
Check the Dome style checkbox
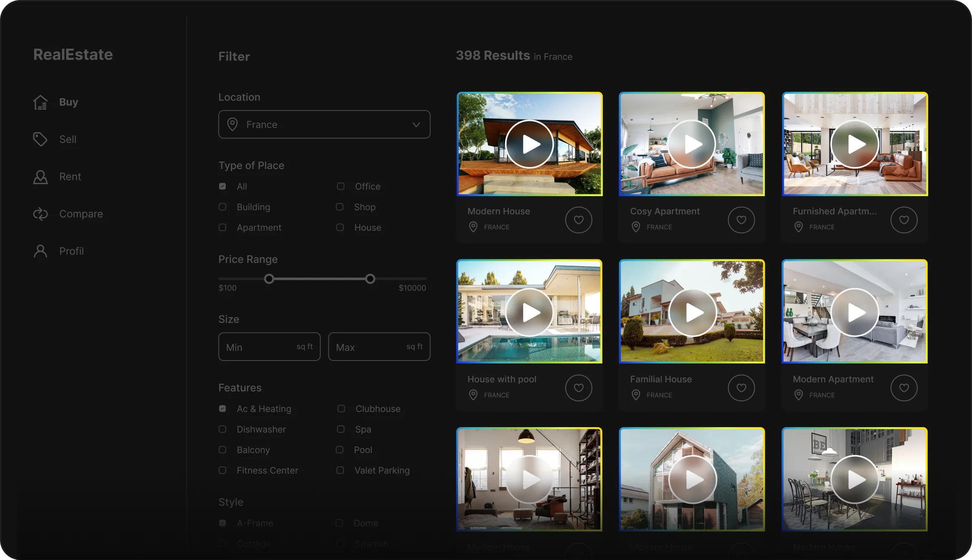[x=339, y=523]
